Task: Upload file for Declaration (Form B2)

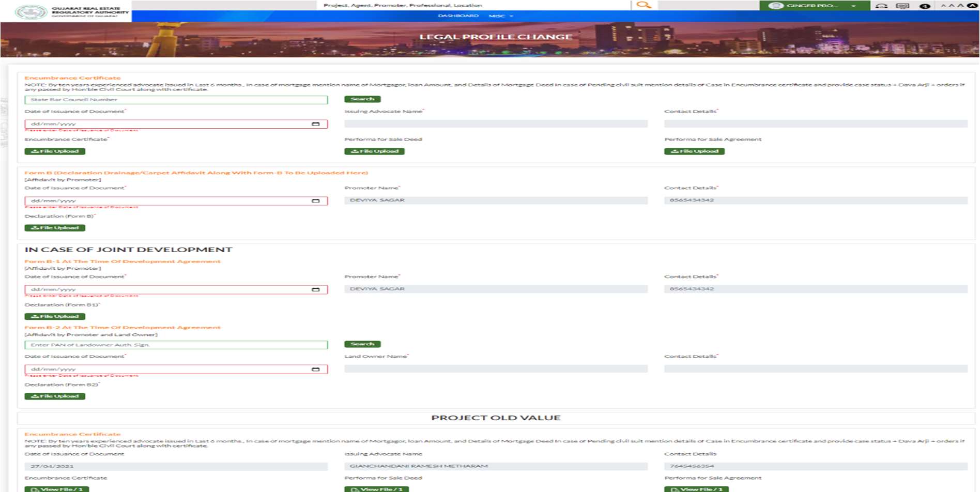Action: coord(55,396)
